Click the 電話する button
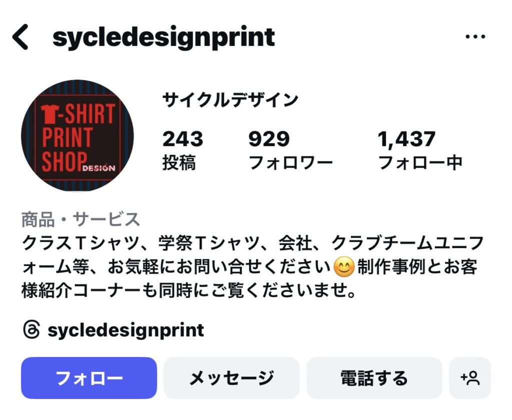512x420 pixels. (374, 378)
